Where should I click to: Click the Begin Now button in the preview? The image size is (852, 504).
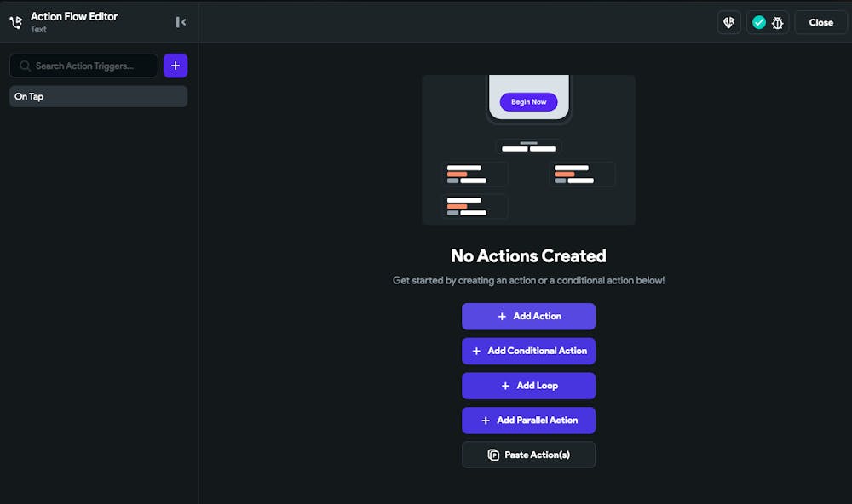click(528, 101)
